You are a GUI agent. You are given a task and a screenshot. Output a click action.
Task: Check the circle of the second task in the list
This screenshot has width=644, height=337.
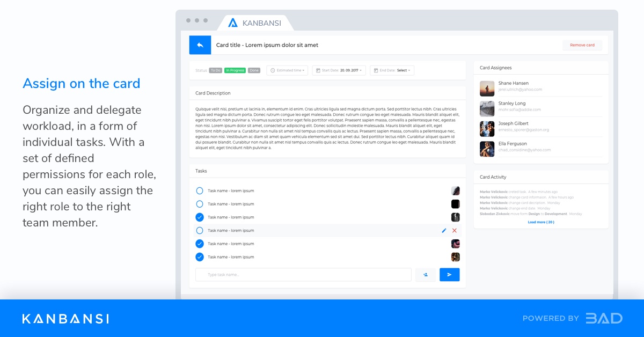coord(200,204)
